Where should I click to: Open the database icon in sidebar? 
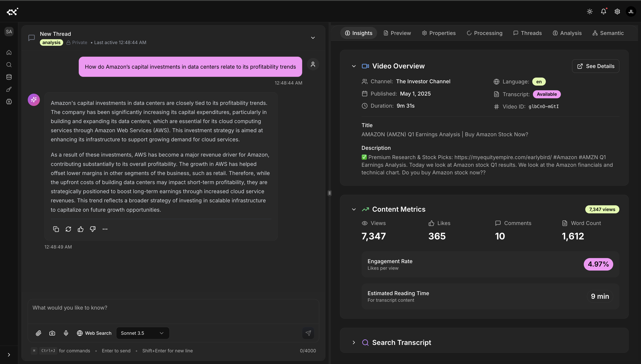coord(9,77)
